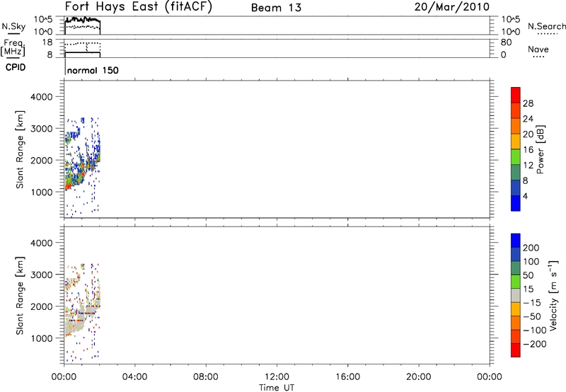Click the "50" label on Velocity colorbar
The height and width of the screenshot is (392, 566).
point(528,275)
